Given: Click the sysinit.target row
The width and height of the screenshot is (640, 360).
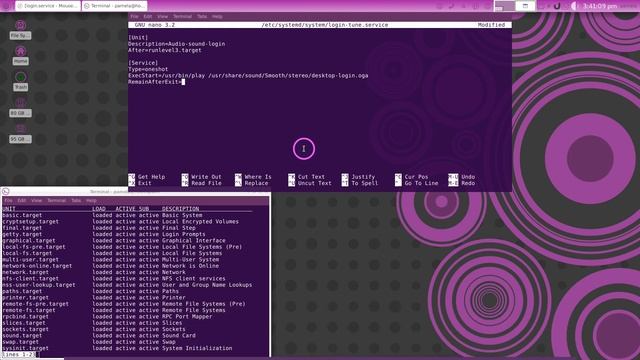Looking at the screenshot, I should tap(117, 348).
